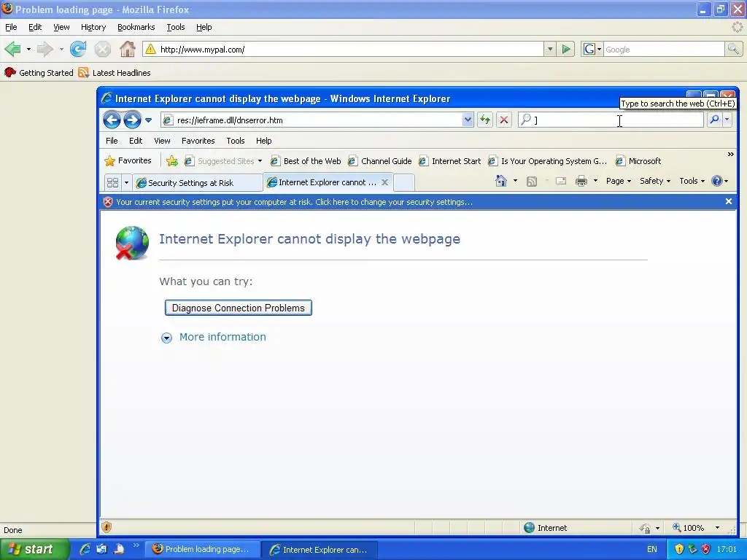Click Add to Favorites Bar icon
Viewport: 747px width, 560px height.
click(172, 161)
